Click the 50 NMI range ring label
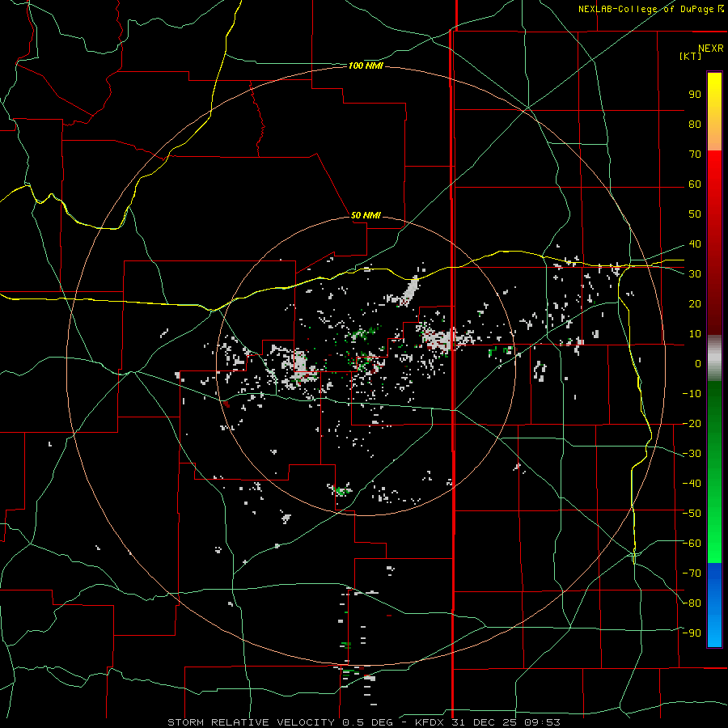The height and width of the screenshot is (728, 728). tap(366, 215)
